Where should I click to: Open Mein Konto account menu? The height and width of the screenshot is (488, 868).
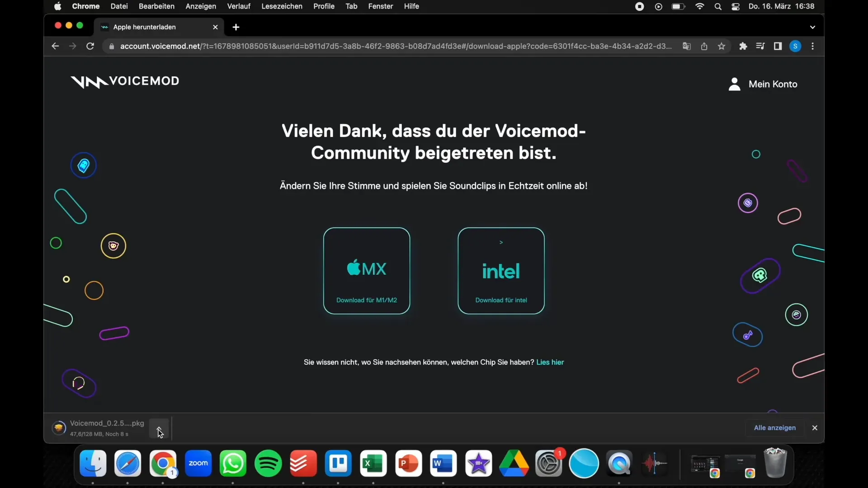click(763, 84)
